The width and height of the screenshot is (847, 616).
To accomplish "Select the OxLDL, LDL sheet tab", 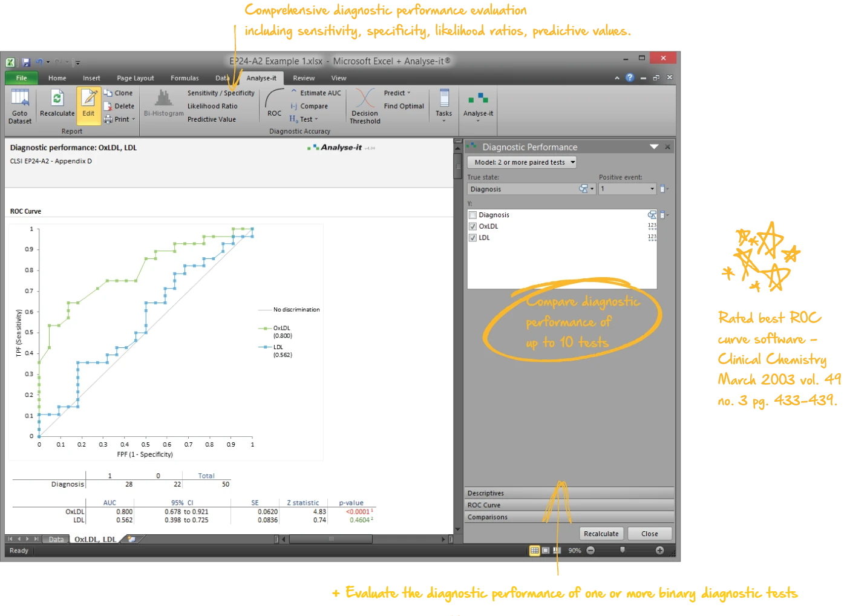I will (95, 539).
